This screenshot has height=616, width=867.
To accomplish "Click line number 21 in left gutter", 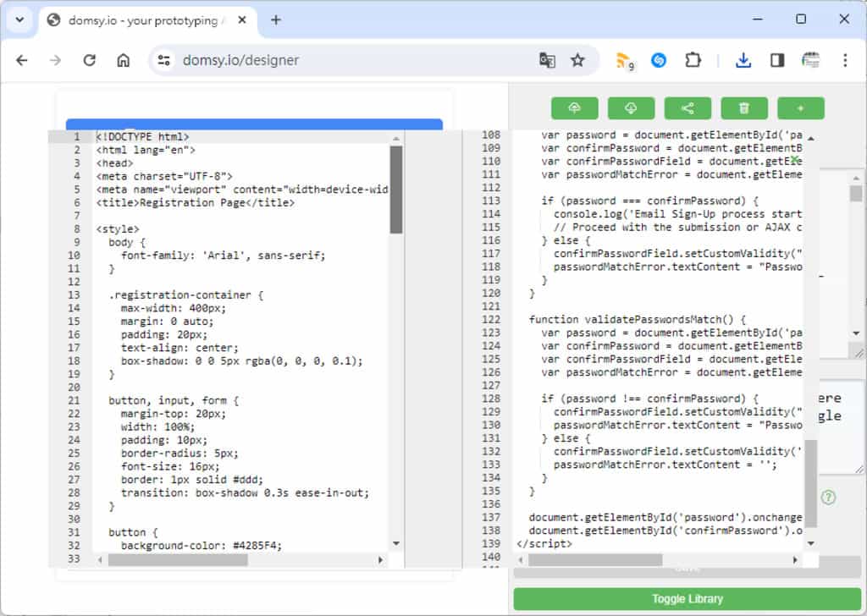I will [75, 400].
